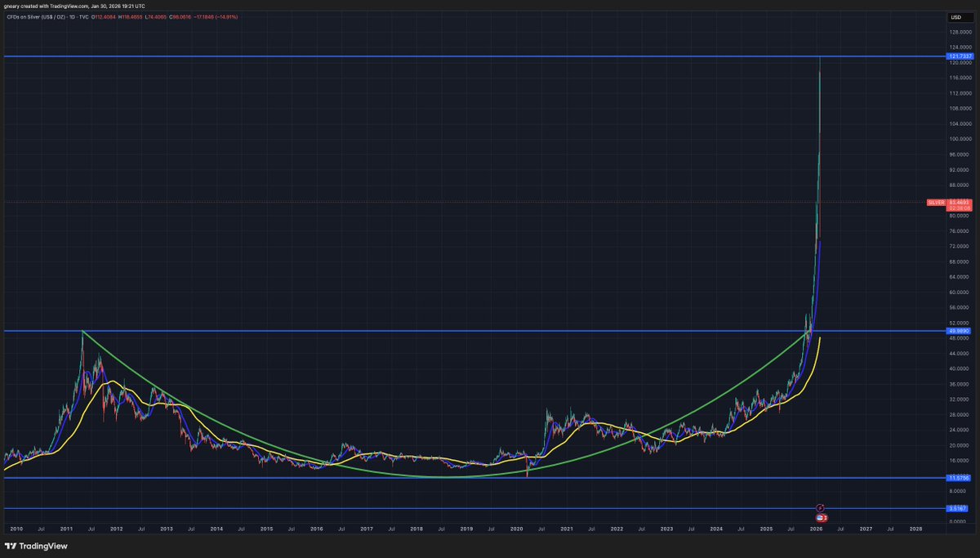The image size is (980, 558).
Task: Click the 100.0000 price scale label
Action: [959, 139]
